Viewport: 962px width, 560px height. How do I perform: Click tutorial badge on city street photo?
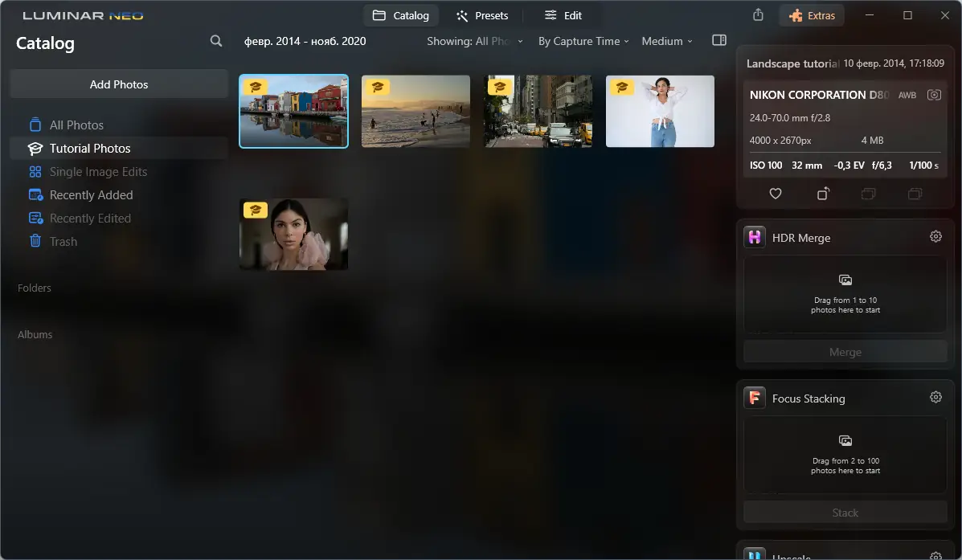coord(499,87)
